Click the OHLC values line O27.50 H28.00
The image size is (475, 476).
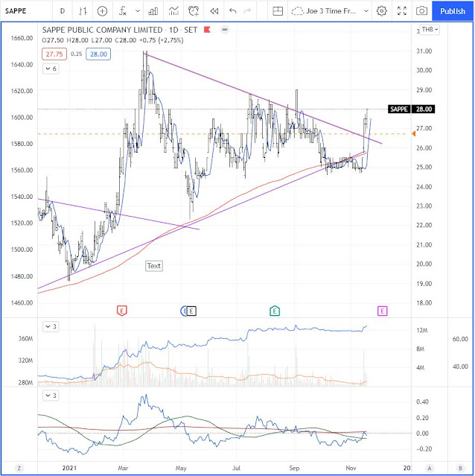coord(112,40)
